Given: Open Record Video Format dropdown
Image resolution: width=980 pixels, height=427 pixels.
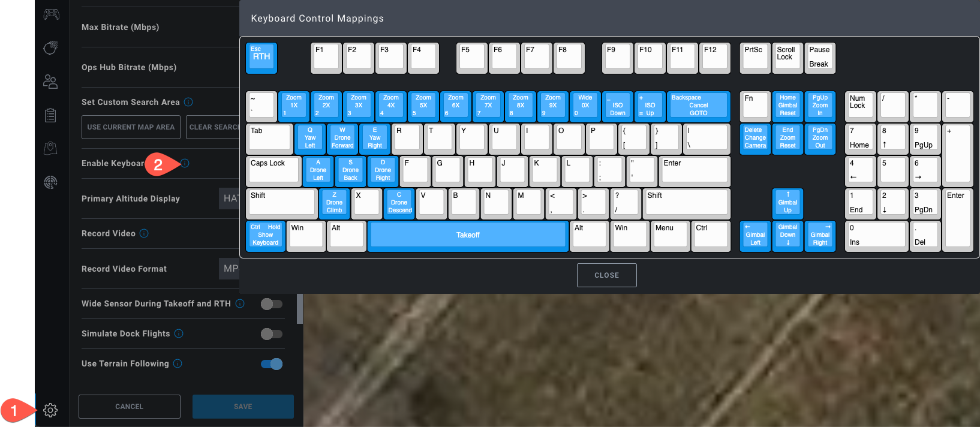Looking at the screenshot, I should tap(229, 269).
